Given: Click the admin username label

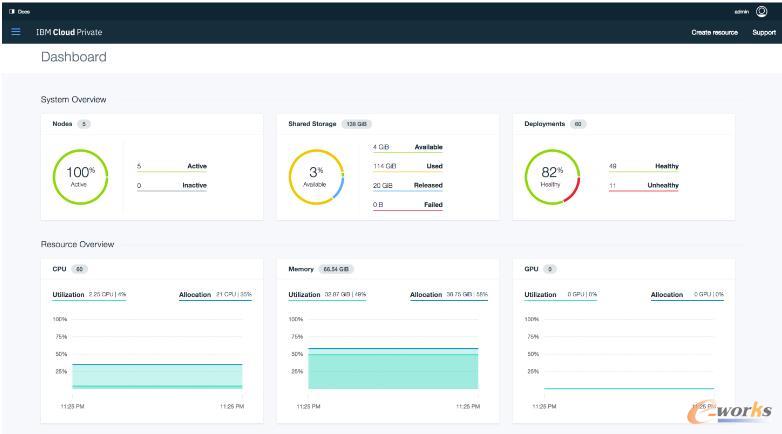Looking at the screenshot, I should (741, 11).
